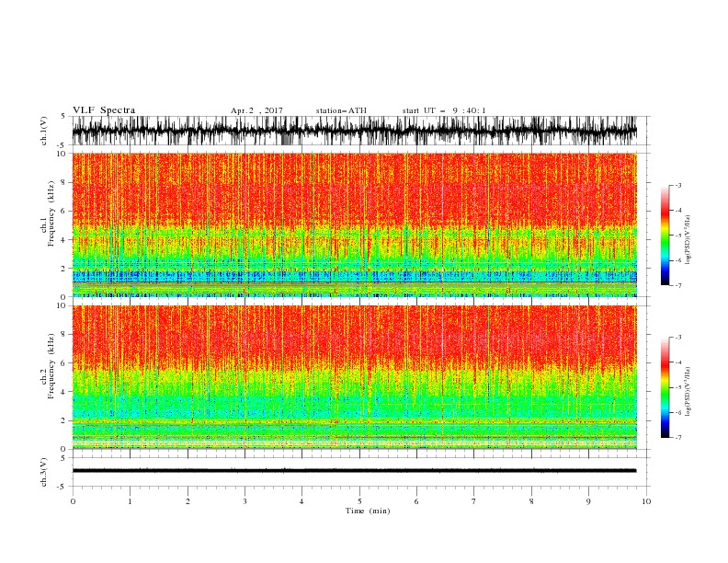Click the ch.2 spectrogram color scale bar
The image size is (728, 563).
(665, 387)
